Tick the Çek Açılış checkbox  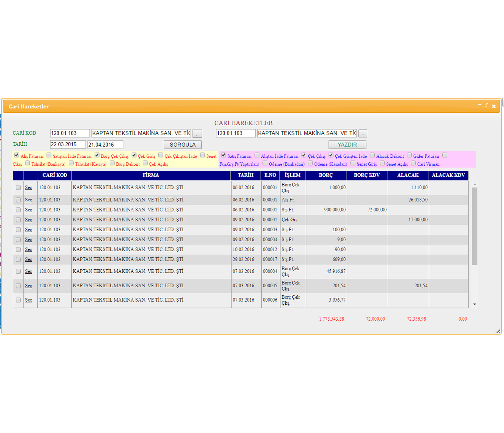coord(145,163)
